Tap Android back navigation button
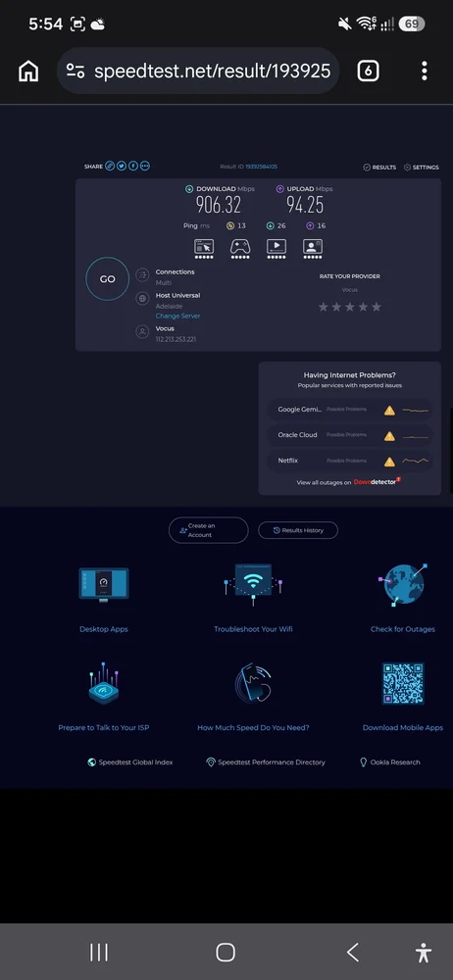 352,953
